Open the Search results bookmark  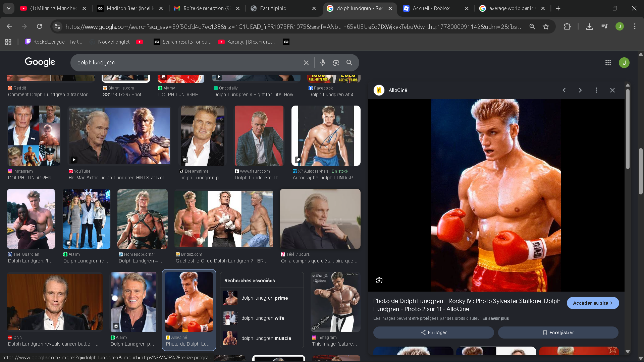[x=183, y=42]
